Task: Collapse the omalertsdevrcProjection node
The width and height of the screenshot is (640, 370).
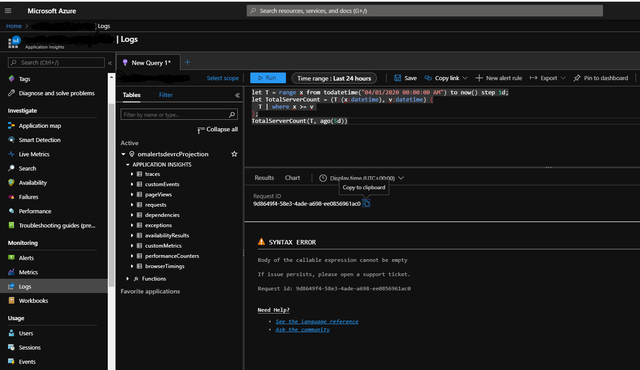Action: (x=123, y=154)
